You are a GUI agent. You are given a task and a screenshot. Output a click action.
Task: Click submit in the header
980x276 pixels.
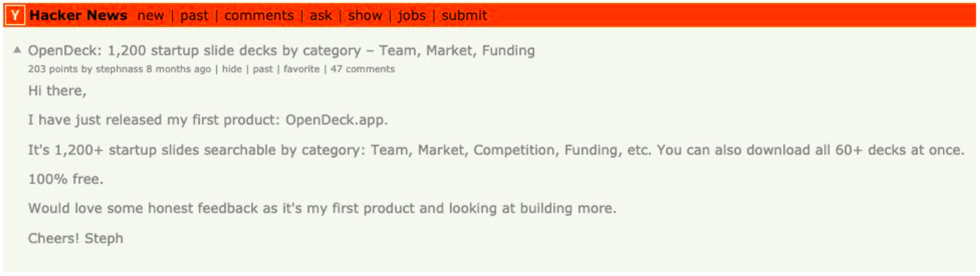tap(464, 15)
